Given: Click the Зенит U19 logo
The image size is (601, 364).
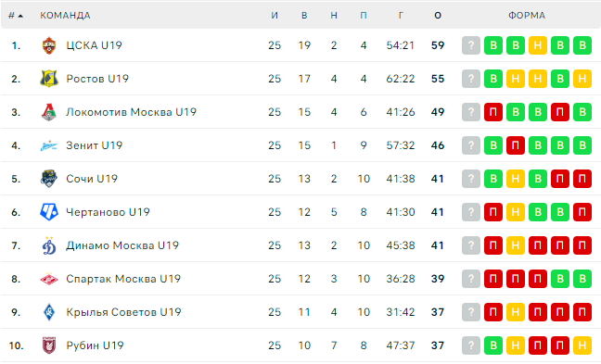Looking at the screenshot, I should coord(49,145).
